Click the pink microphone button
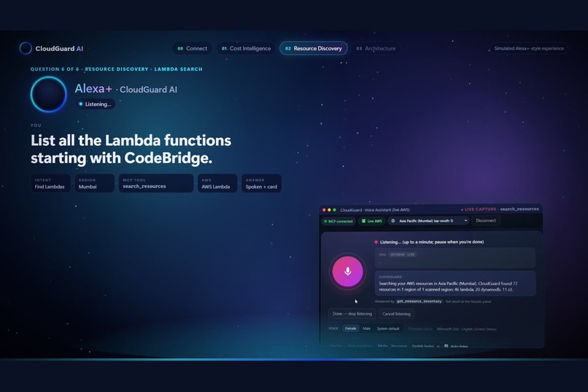Screen dimensions: 588x392 (348, 272)
